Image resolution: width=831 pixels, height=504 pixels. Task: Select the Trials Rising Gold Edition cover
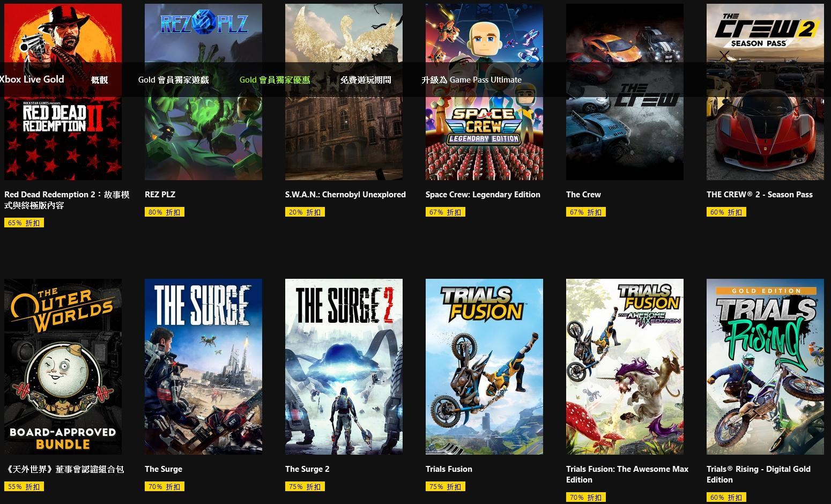pos(765,367)
